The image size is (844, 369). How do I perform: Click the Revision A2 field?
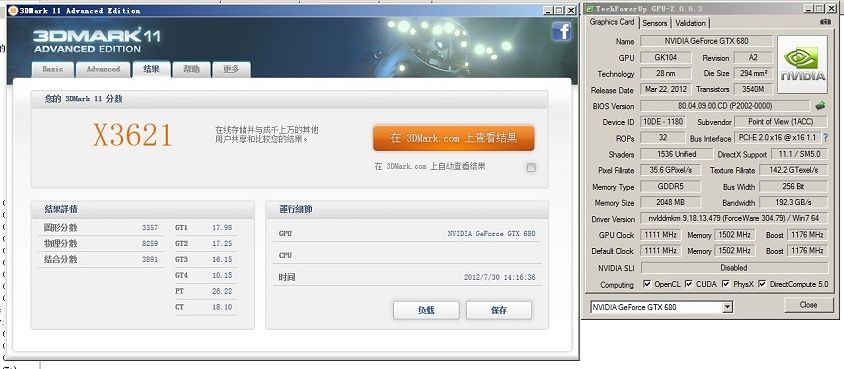click(x=753, y=58)
